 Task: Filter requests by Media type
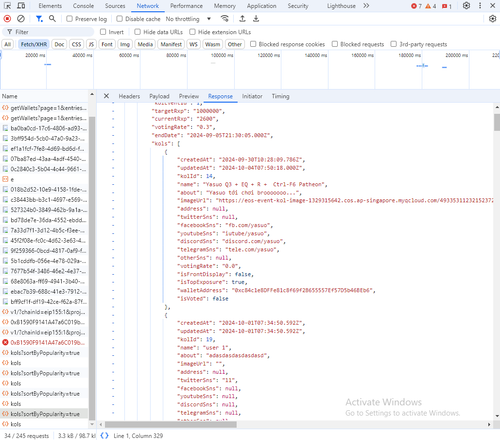click(145, 44)
